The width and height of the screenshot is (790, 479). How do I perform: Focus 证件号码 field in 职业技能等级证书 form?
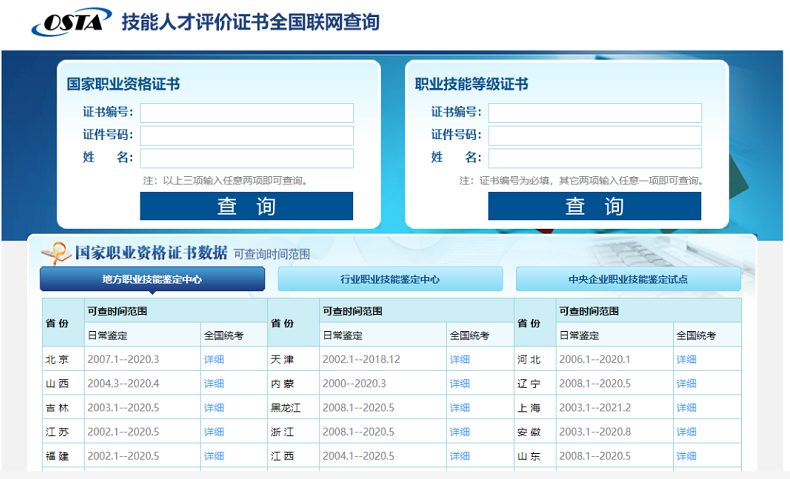point(595,135)
